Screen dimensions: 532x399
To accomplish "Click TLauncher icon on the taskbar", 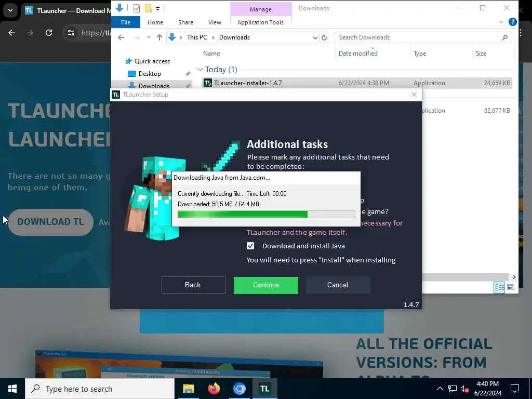I will (264, 389).
